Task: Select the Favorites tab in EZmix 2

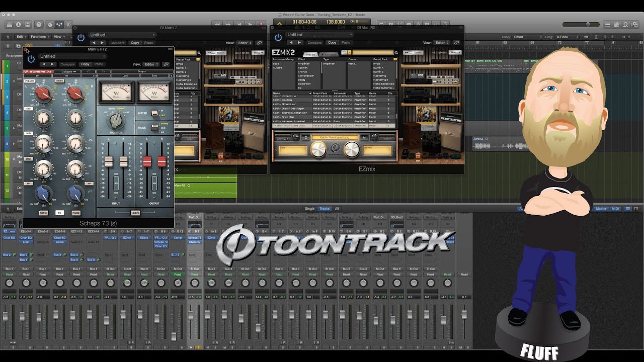Action: tap(330, 54)
